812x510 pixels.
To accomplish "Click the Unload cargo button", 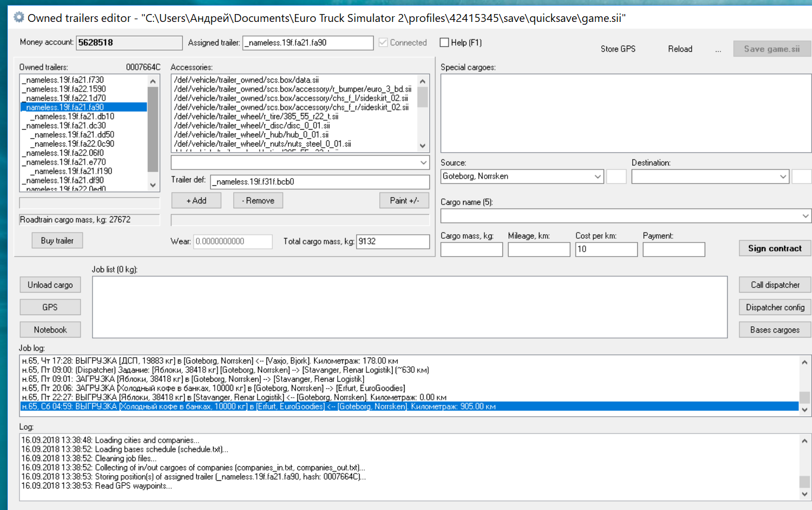I will 50,285.
